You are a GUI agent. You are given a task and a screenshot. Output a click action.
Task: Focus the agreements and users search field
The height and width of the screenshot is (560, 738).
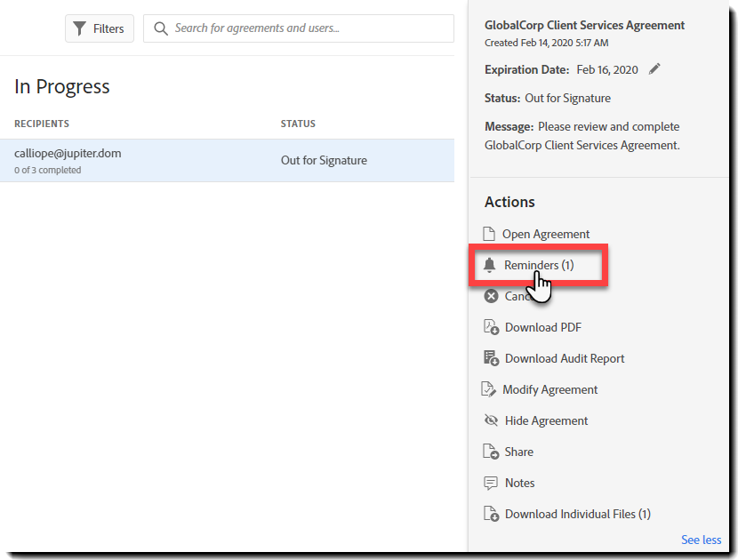click(x=307, y=28)
